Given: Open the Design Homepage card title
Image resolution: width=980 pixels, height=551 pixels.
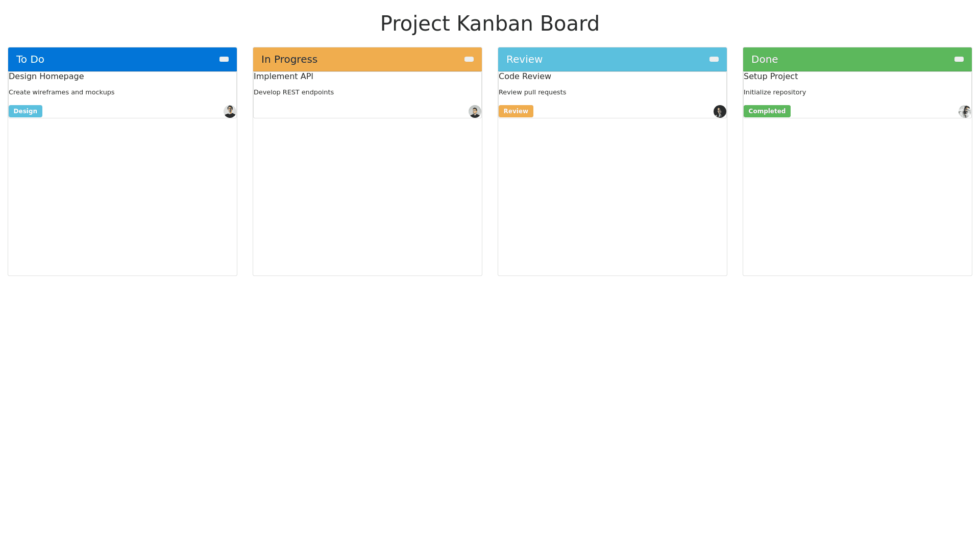Looking at the screenshot, I should [46, 77].
